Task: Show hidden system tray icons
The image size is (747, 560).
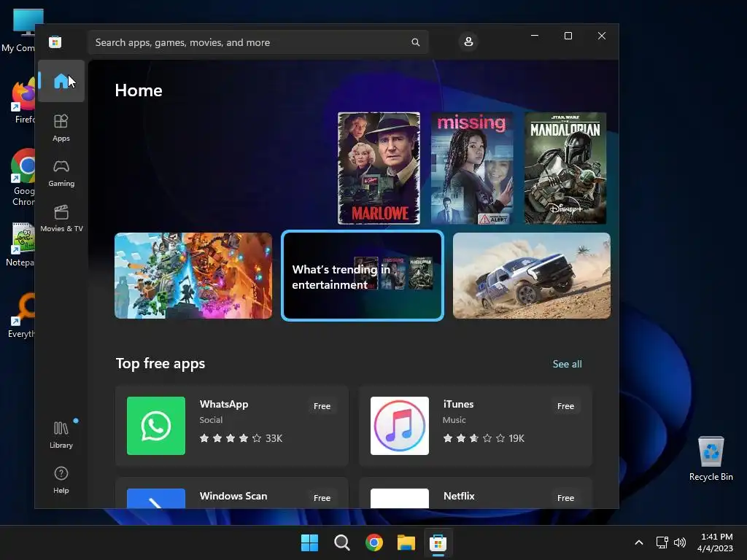Action: [x=639, y=542]
